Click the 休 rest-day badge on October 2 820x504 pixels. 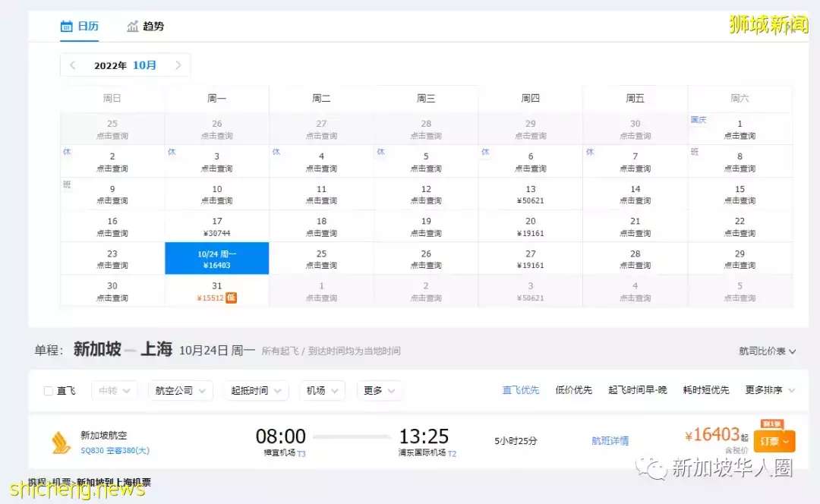[x=67, y=152]
